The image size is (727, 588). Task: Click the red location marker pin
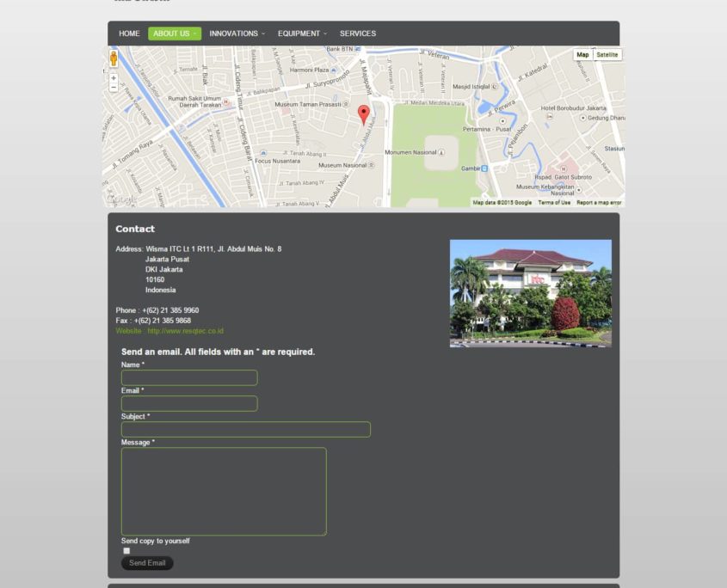363,113
